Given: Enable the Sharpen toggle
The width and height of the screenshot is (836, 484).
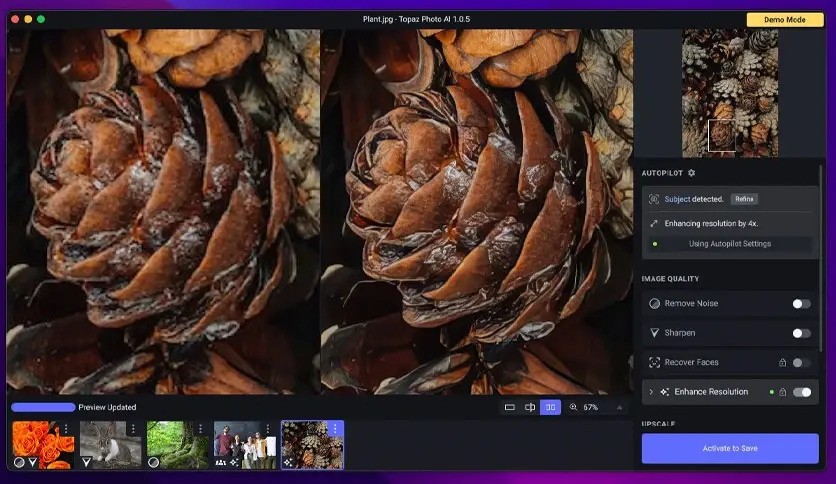Looking at the screenshot, I should 801,333.
